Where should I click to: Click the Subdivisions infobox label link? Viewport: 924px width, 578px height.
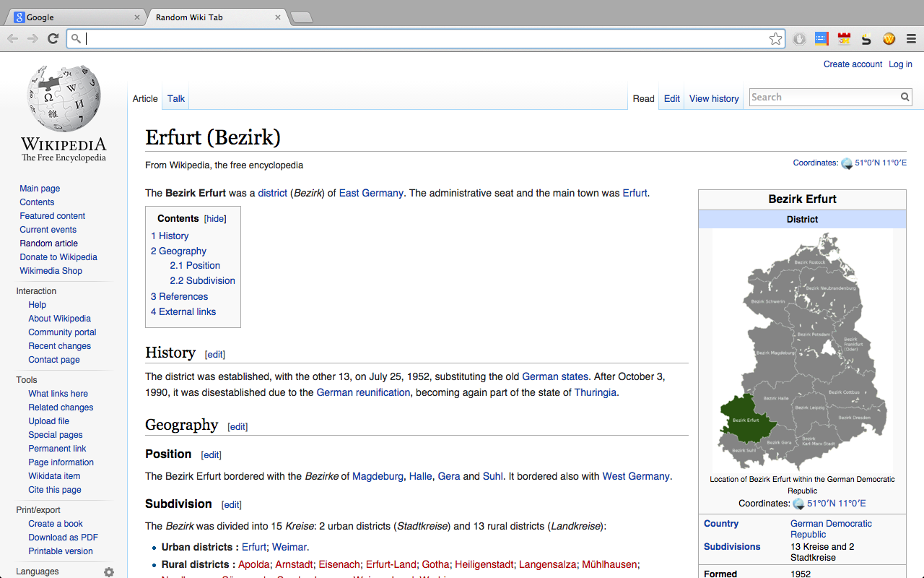point(732,547)
